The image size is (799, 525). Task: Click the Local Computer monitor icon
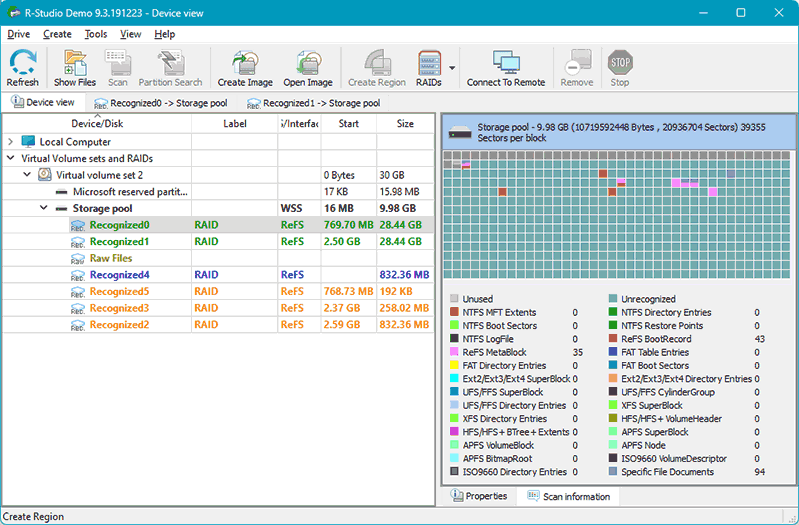click(28, 142)
